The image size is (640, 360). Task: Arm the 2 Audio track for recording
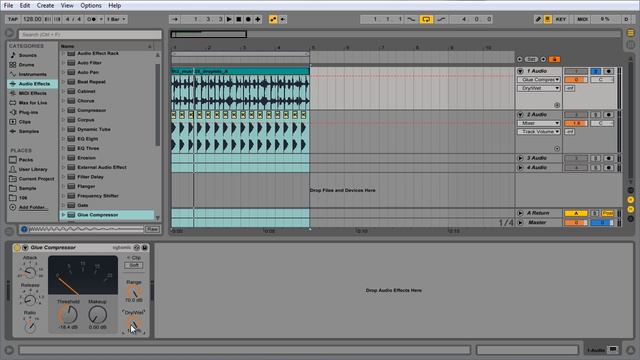point(608,115)
